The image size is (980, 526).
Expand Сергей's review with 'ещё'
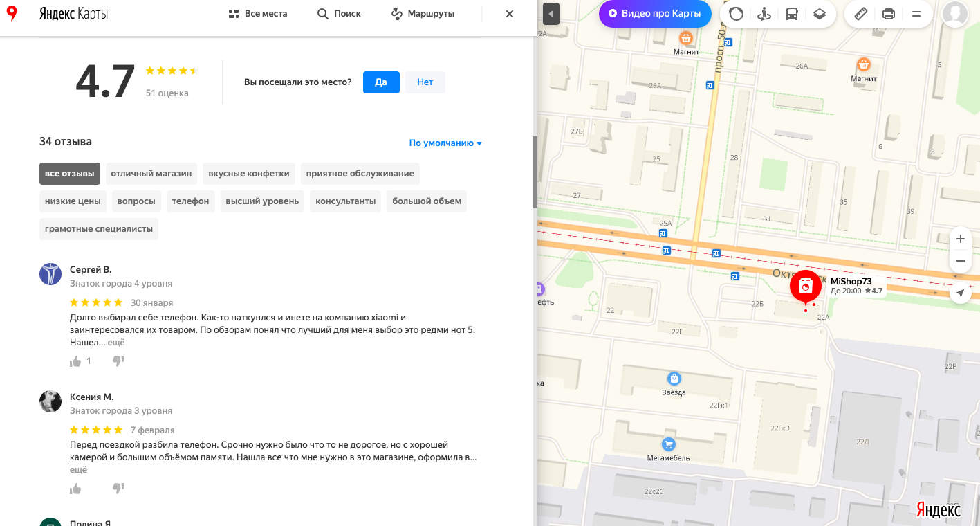click(116, 343)
